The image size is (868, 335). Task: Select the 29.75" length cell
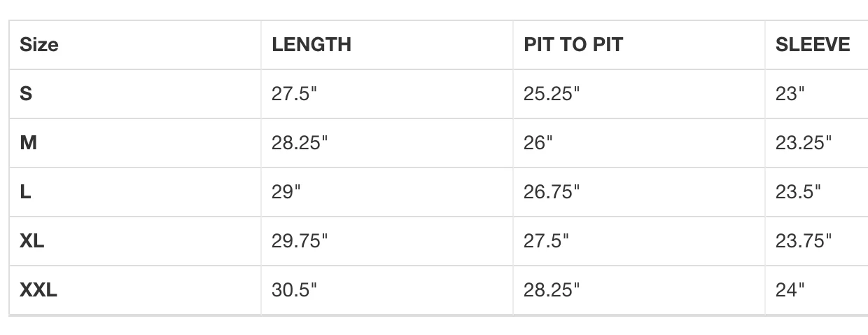point(300,241)
